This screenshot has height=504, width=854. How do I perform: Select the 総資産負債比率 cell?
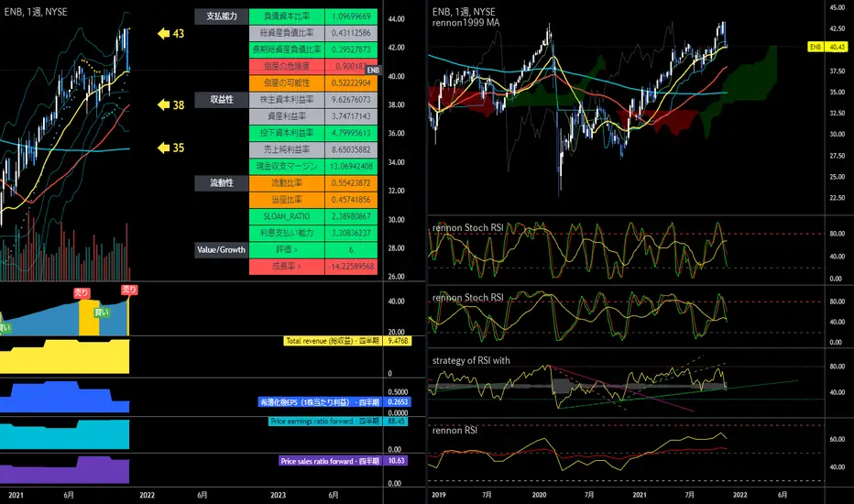(x=287, y=33)
